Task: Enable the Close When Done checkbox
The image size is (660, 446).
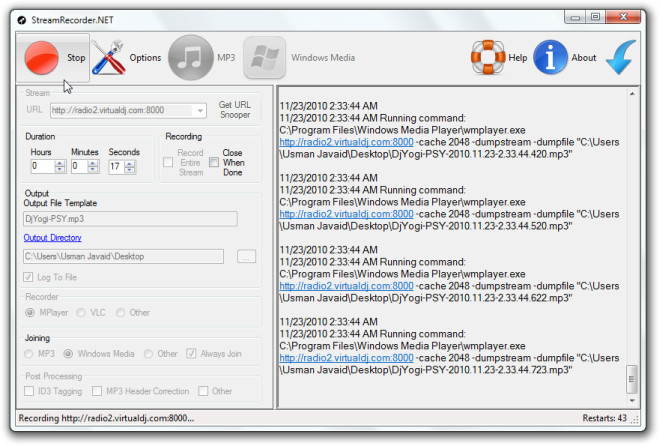Action: click(214, 162)
